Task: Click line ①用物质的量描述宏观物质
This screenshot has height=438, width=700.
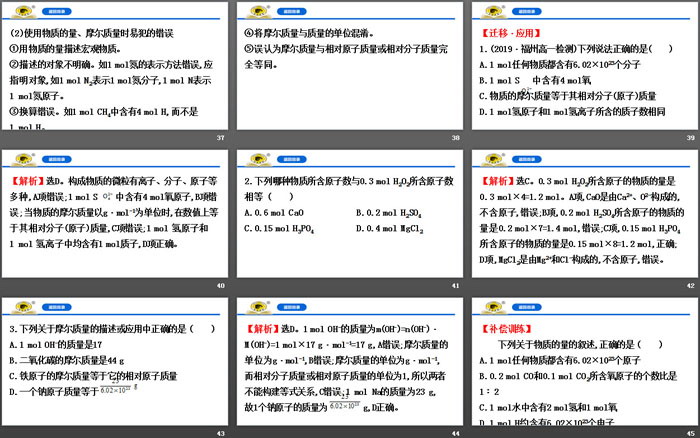Action: coord(65,49)
